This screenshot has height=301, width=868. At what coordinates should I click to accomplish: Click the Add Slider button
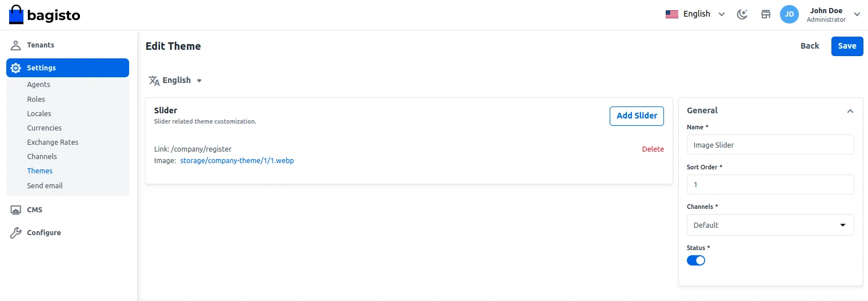point(637,116)
